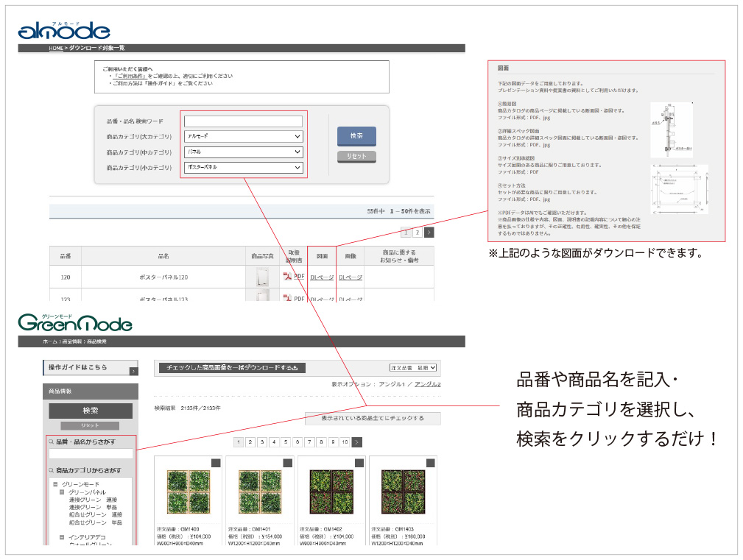Tick the checkbox on product GM1402
Screen dimensions: 743x560
[359, 463]
